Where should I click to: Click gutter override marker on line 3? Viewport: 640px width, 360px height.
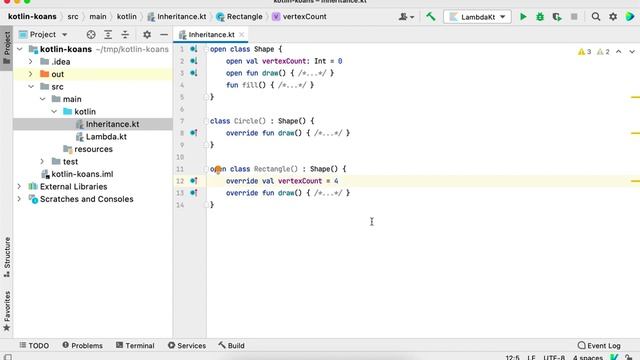(193, 73)
